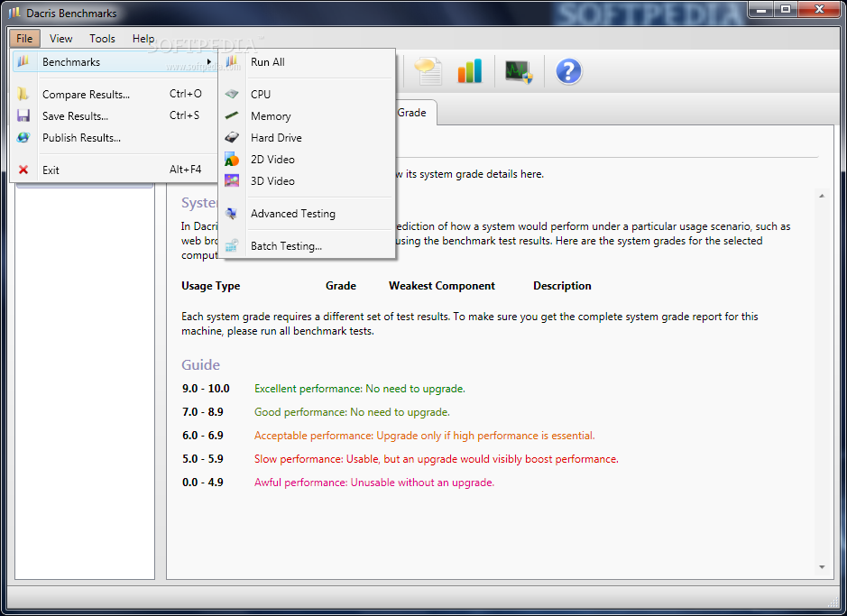Image resolution: width=847 pixels, height=616 pixels.
Task: Open the File menu
Action: (x=24, y=39)
